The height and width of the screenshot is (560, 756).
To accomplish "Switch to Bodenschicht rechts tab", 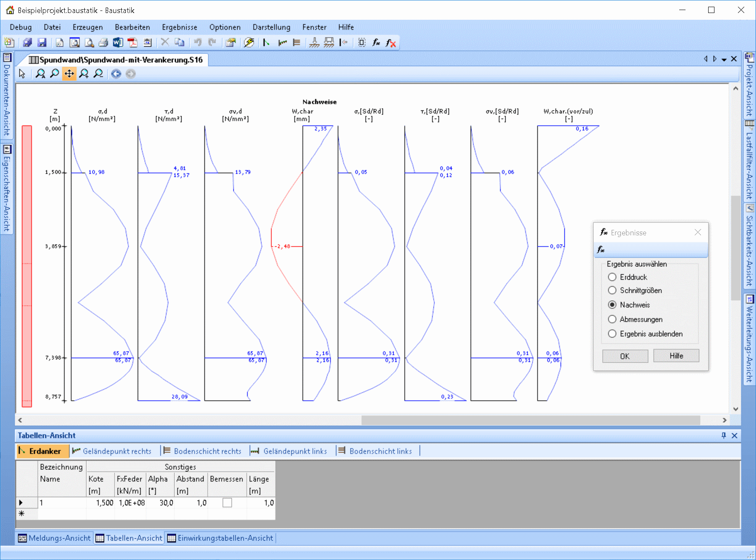I will [203, 451].
